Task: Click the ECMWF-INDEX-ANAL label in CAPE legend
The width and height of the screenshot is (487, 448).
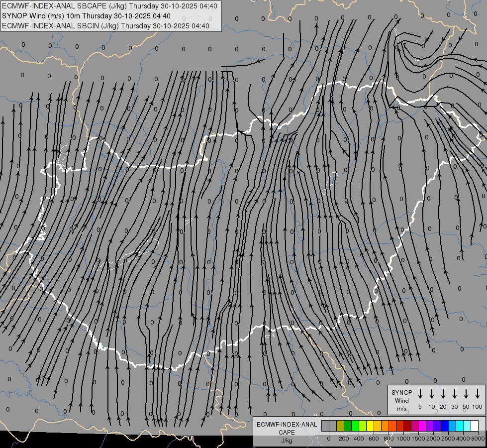Action: pos(287,425)
